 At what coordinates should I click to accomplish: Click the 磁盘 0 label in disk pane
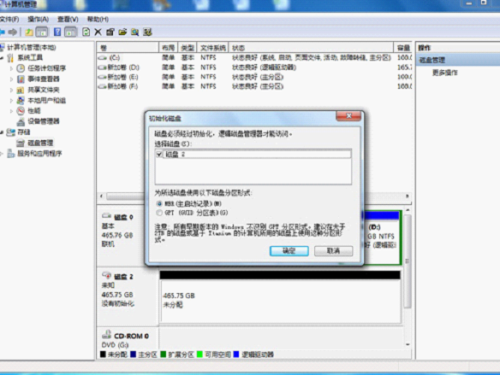click(x=124, y=217)
